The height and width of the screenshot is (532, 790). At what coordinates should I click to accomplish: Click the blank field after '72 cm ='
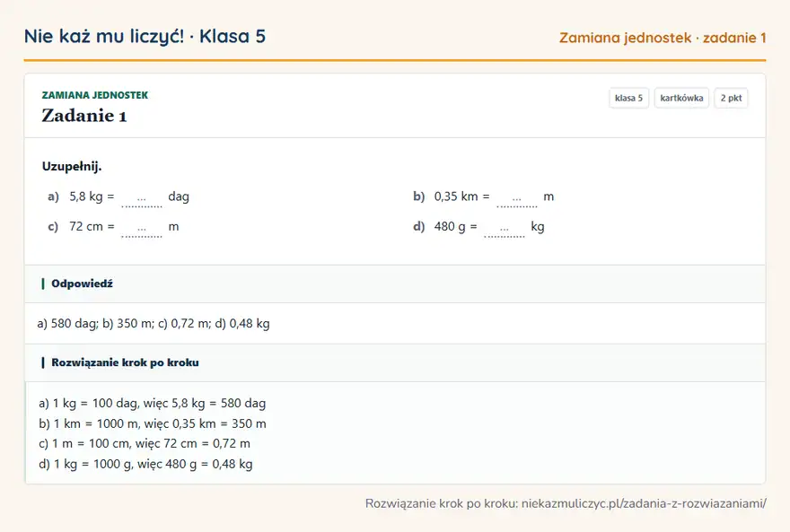coord(142,229)
